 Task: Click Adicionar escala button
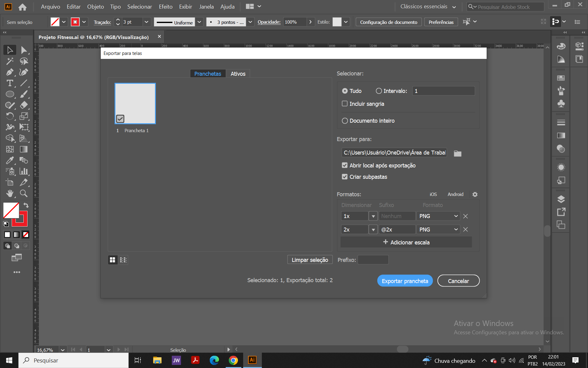[x=406, y=242]
